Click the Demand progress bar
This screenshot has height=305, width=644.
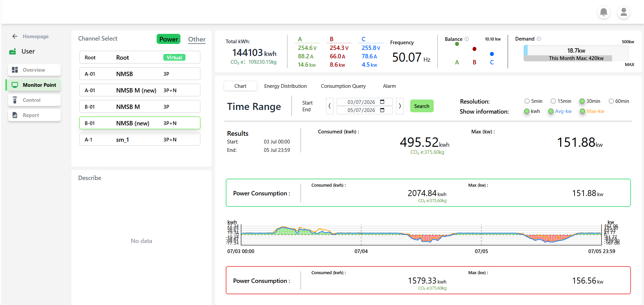point(576,53)
